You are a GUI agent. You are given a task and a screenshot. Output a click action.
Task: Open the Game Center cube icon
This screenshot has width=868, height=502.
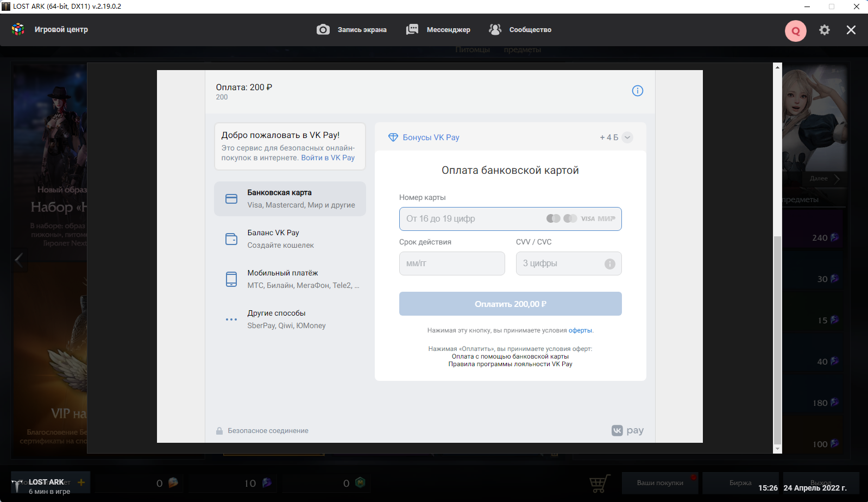tap(18, 29)
